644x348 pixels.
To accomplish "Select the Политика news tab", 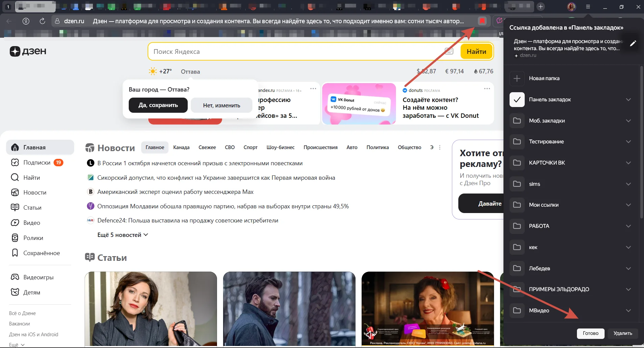I will [x=377, y=147].
